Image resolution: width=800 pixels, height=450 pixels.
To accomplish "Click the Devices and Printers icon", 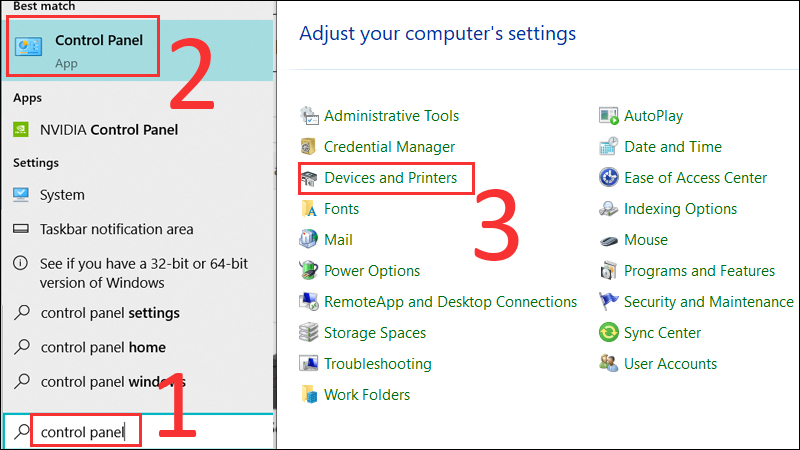I will (309, 178).
